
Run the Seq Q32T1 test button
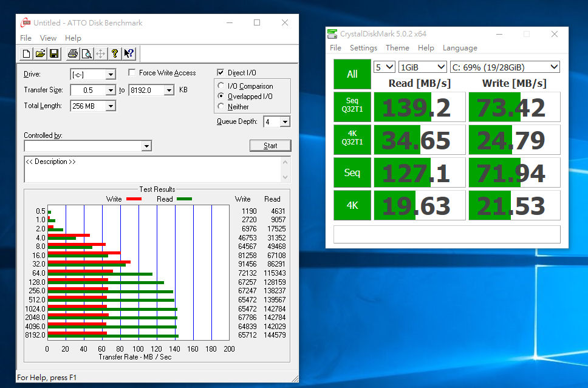352,107
